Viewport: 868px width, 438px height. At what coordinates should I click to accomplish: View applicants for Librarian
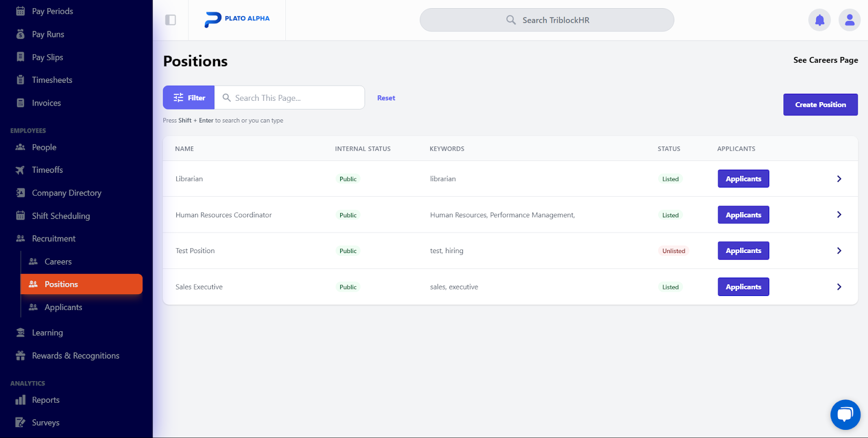(743, 179)
